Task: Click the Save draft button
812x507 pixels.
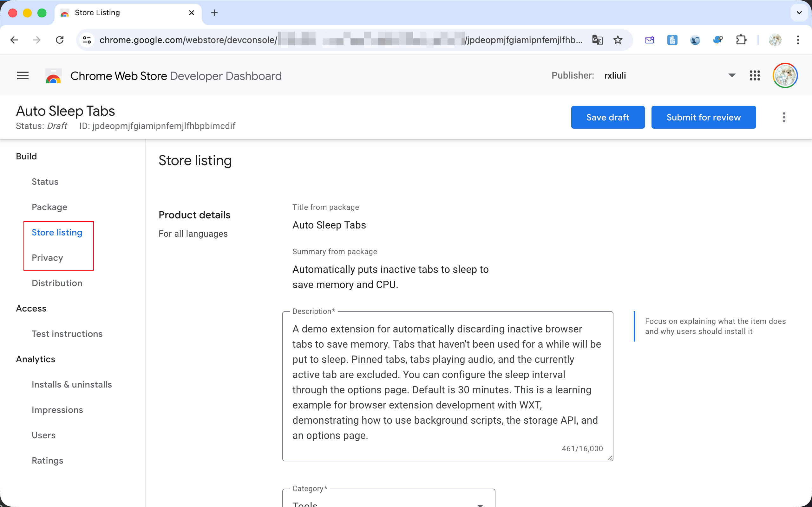Action: point(608,117)
